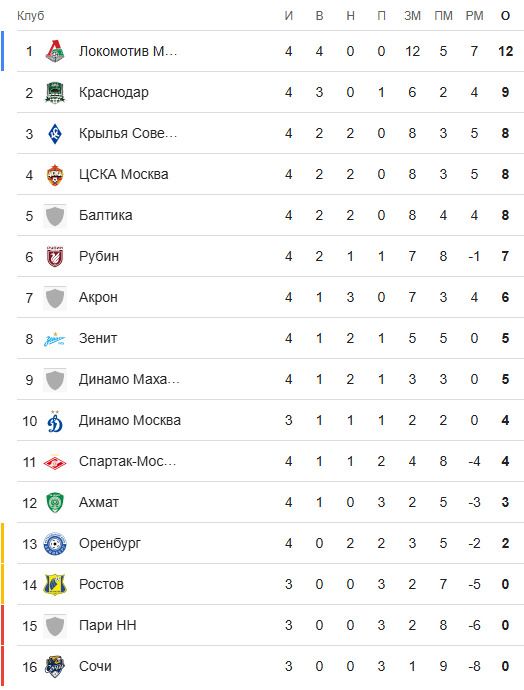Viewport: 524px width, 690px height.
Task: Click the CSKA Moscow emblem
Action: tap(55, 175)
